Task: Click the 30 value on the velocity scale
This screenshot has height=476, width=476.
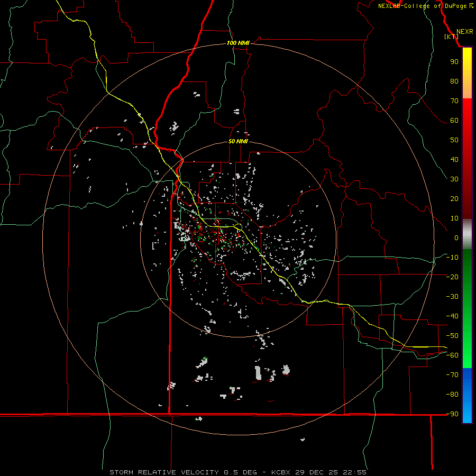Action: [454, 179]
